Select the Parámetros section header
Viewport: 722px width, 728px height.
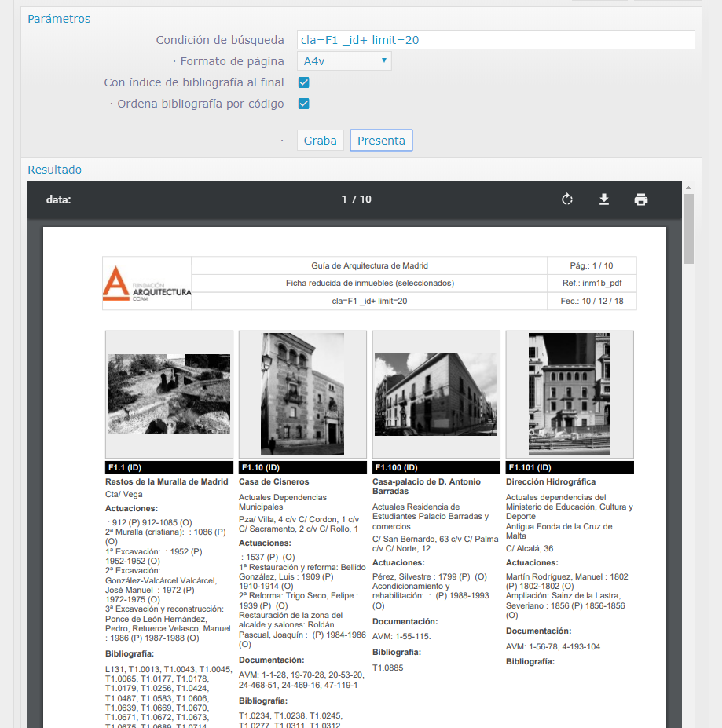click(x=59, y=19)
